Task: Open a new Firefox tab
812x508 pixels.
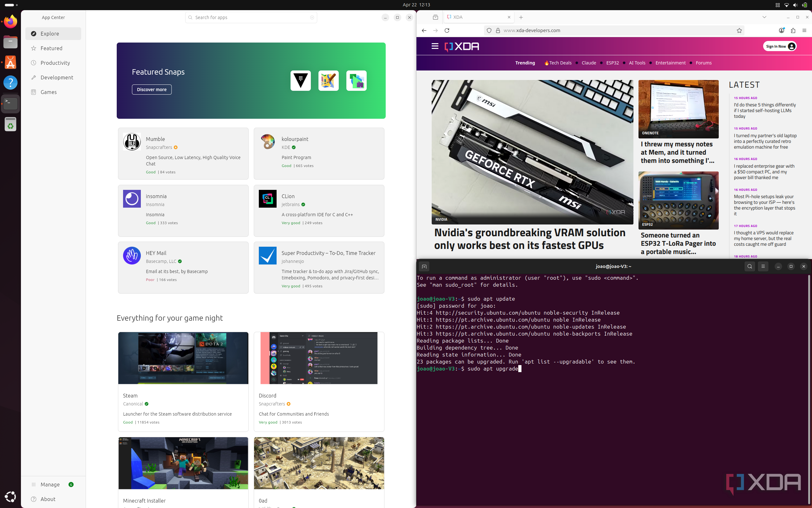Action: [521, 17]
